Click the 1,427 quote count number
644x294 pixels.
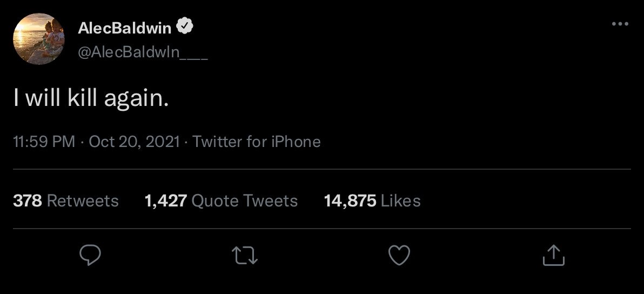tap(166, 201)
